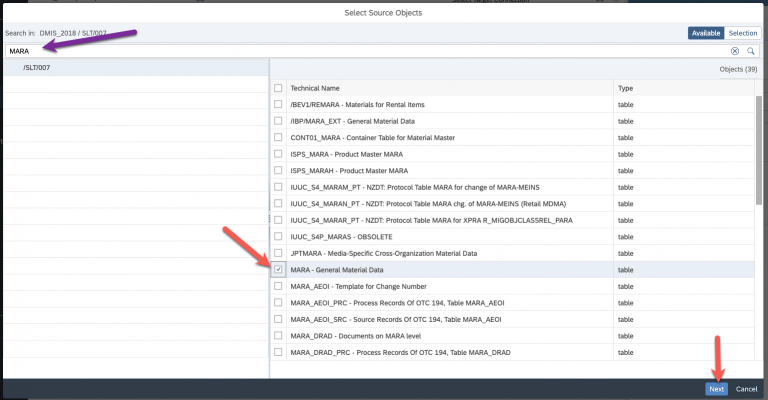Image resolution: width=768 pixels, height=400 pixels.
Task: Check the JPTMARA media-specific data checkbox
Action: (x=278, y=253)
